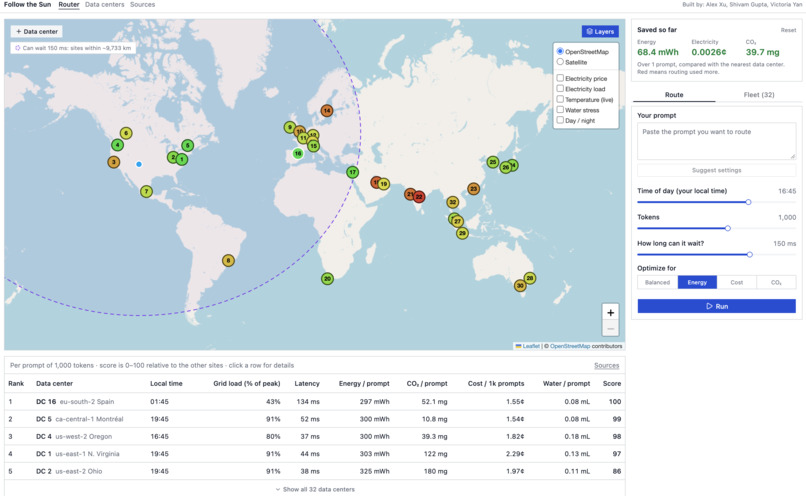This screenshot has height=496, width=806.
Task: Click data center marker 14 in Scandinavia
Action: tap(326, 111)
